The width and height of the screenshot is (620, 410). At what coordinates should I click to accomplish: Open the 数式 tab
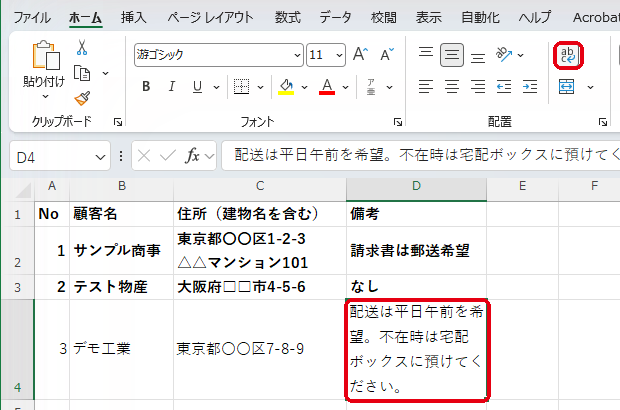click(x=287, y=18)
